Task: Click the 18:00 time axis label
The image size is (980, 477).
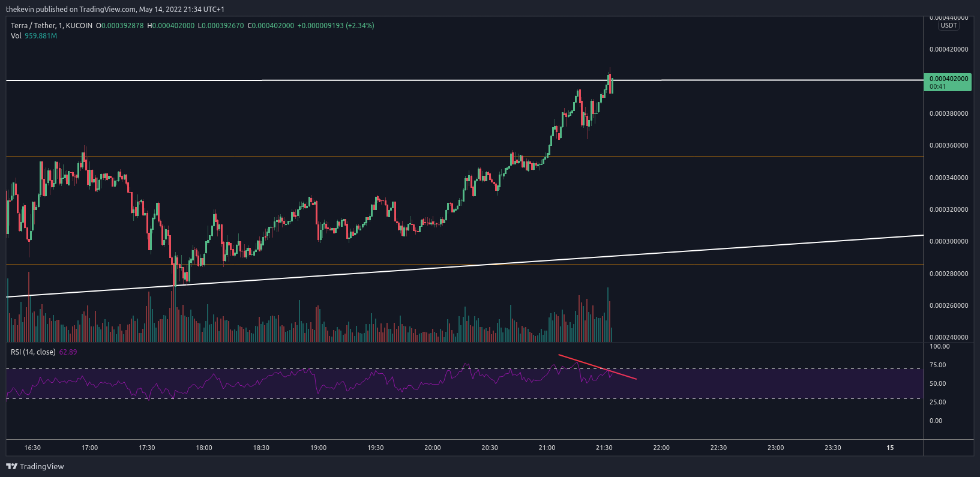Action: [204, 448]
